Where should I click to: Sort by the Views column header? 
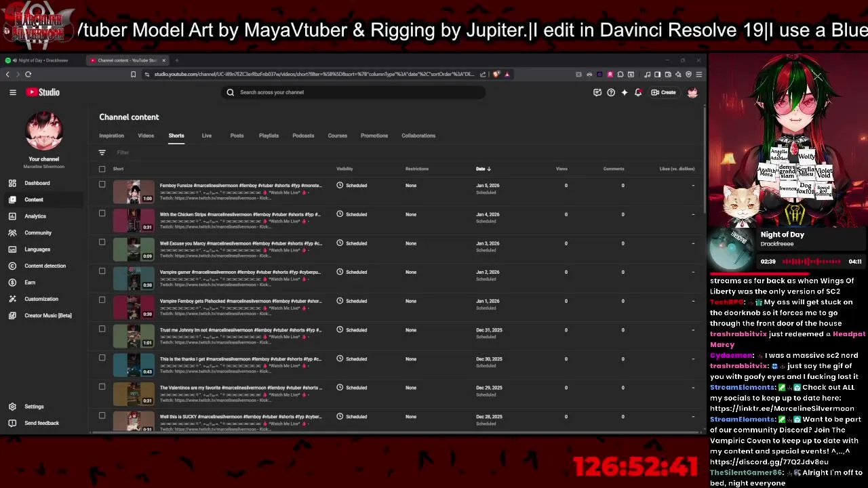click(x=561, y=169)
